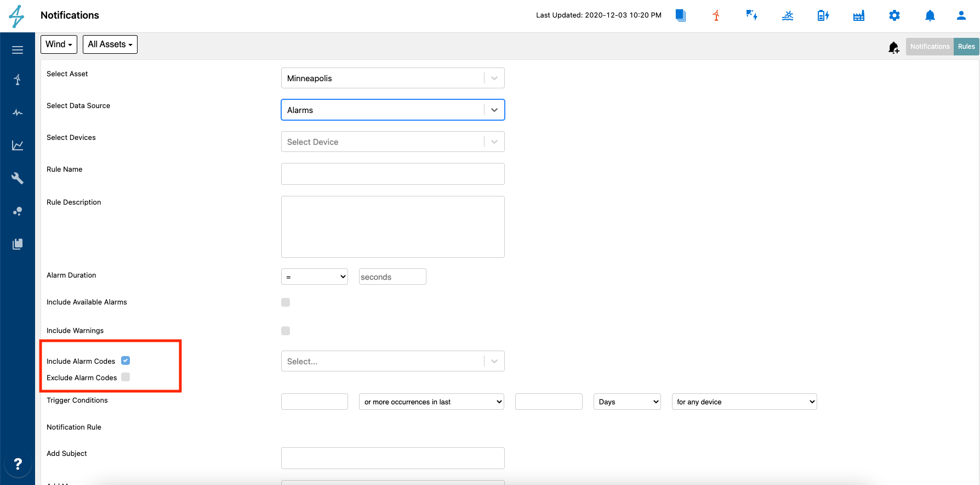Click the Notification Rule label

tap(74, 427)
